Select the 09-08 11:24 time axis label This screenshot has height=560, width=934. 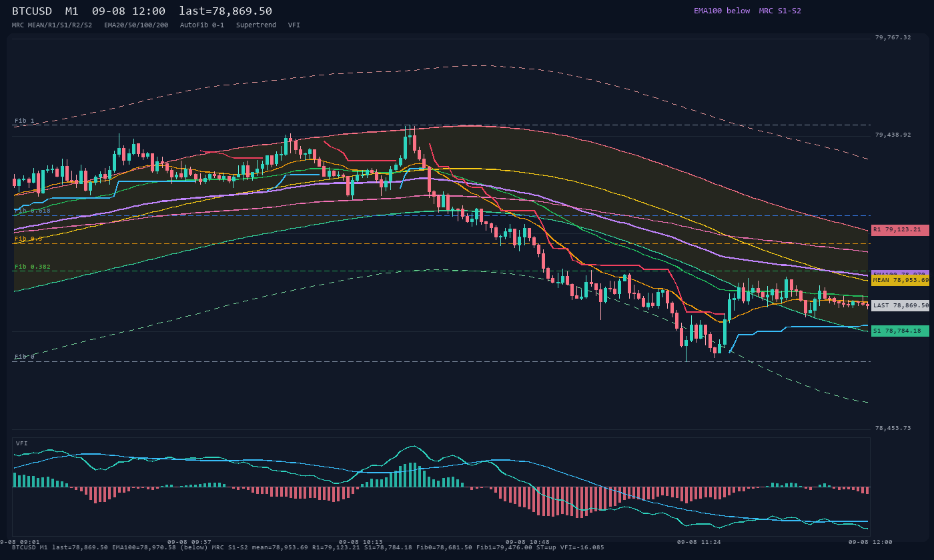(699, 542)
